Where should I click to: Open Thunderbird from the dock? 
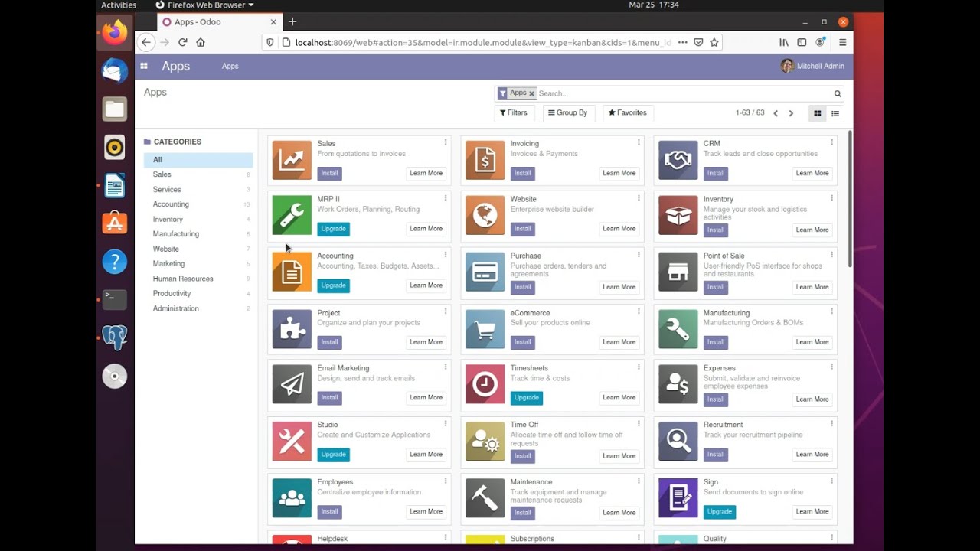tap(115, 70)
